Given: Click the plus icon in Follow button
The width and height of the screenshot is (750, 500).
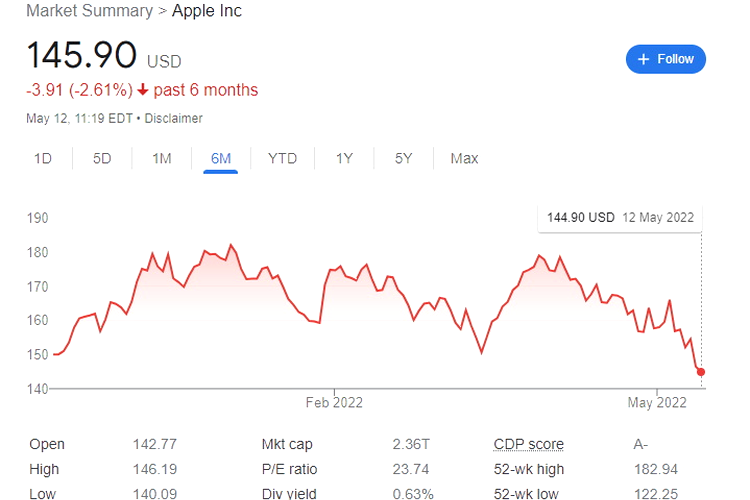Looking at the screenshot, I should [x=643, y=59].
